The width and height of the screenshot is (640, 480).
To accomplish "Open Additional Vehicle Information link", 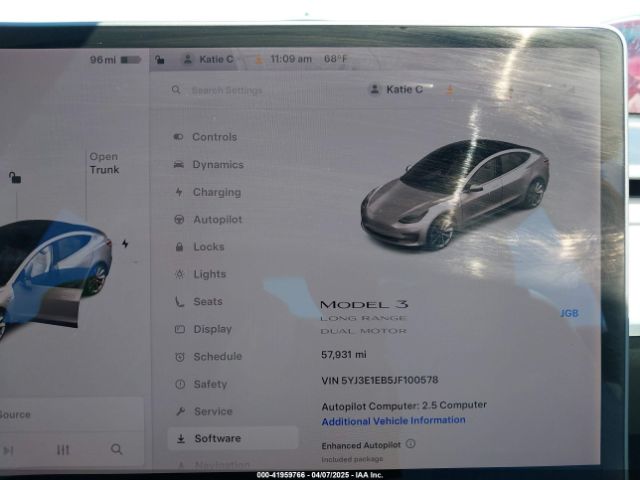I will pos(393,421).
